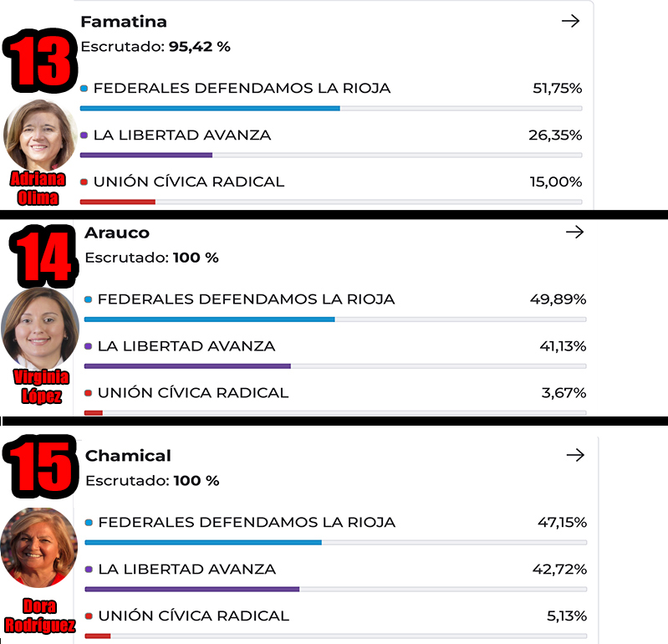Select La Libertad Avanza row in Chamical
Image resolution: width=668 pixels, height=644 pixels.
(x=186, y=570)
